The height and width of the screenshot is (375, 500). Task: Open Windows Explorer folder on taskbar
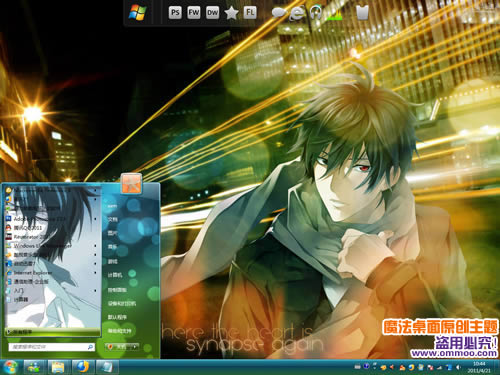coord(58,367)
